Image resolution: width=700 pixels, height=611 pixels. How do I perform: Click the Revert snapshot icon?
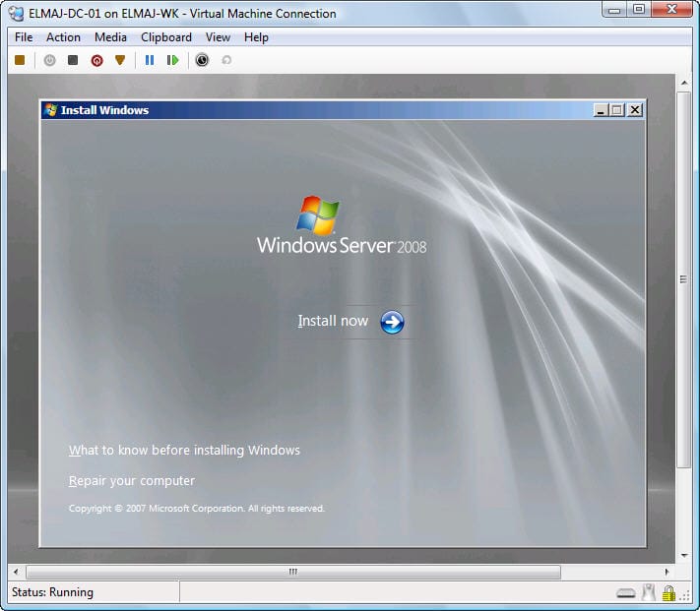pyautogui.click(x=226, y=60)
